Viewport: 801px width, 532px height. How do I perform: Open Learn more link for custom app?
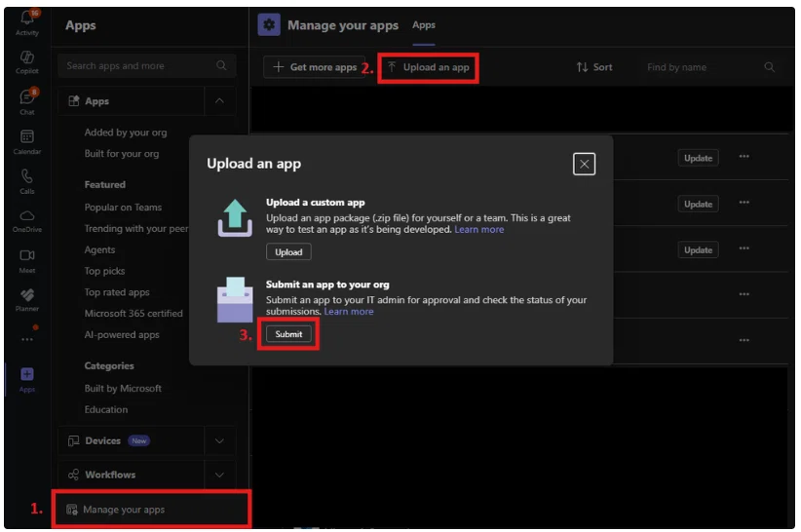(x=479, y=230)
